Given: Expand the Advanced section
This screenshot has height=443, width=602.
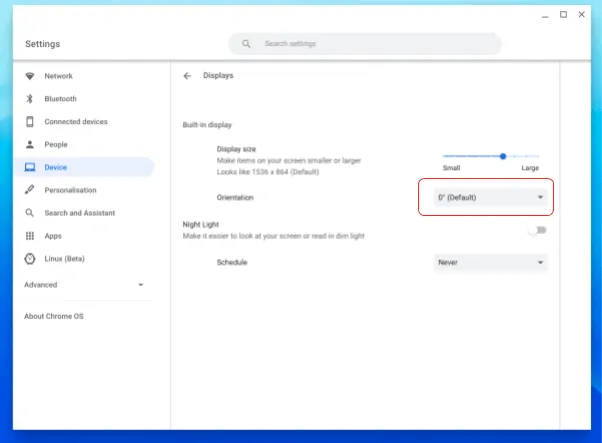Looking at the screenshot, I should (84, 285).
